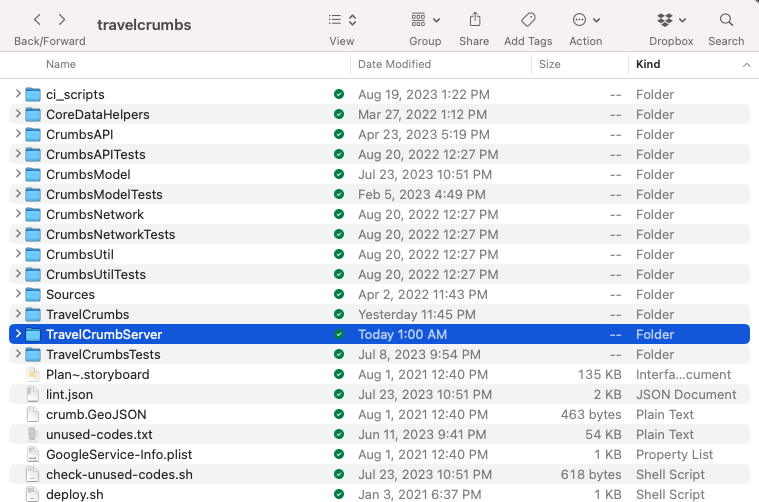Click the Forward arrow in toolbar
759x502 pixels.
pos(62,20)
